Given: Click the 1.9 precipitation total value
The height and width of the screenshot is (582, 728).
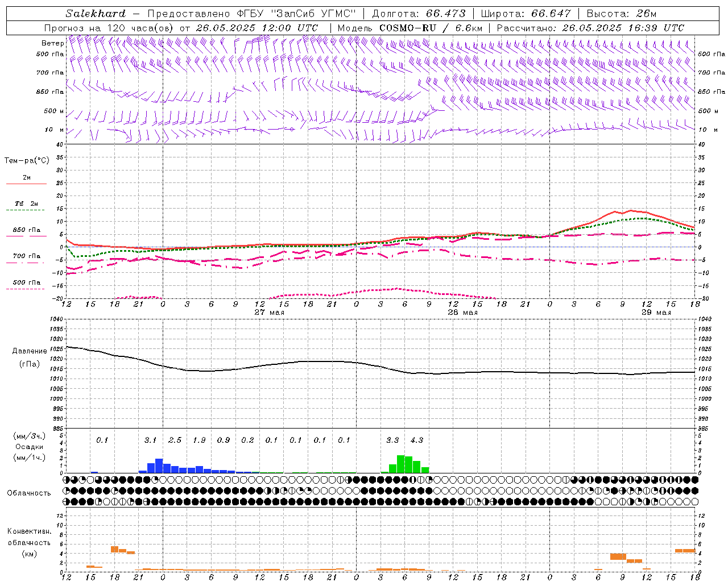Looking at the screenshot, I should (x=199, y=440).
